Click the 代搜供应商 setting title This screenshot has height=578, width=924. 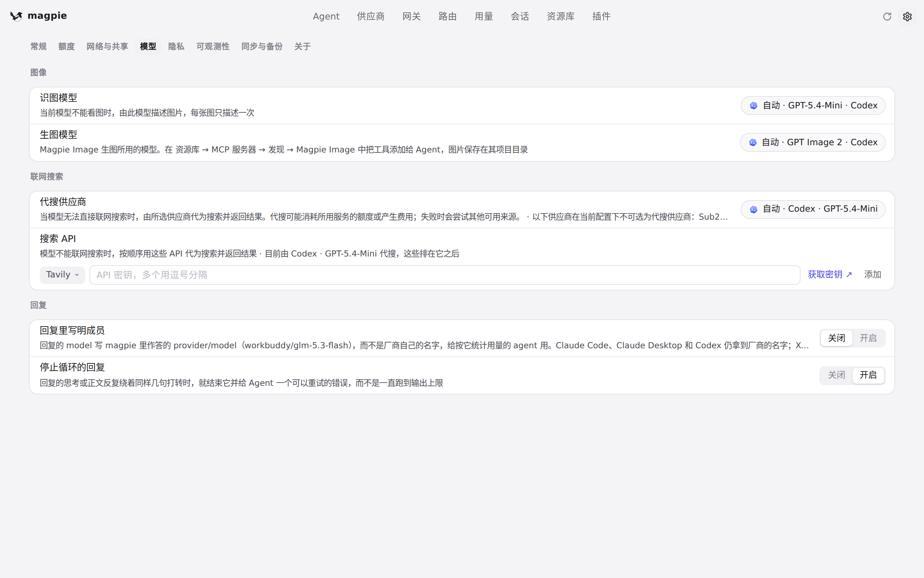point(63,202)
